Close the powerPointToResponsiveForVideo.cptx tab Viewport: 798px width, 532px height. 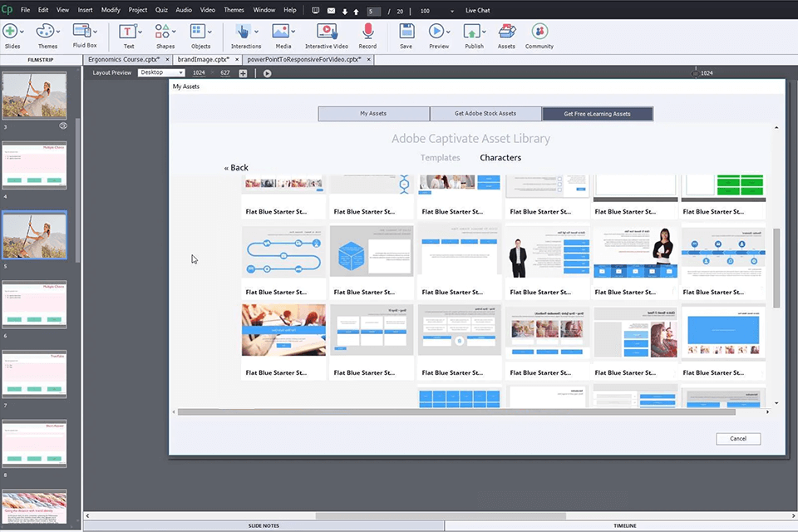point(369,60)
